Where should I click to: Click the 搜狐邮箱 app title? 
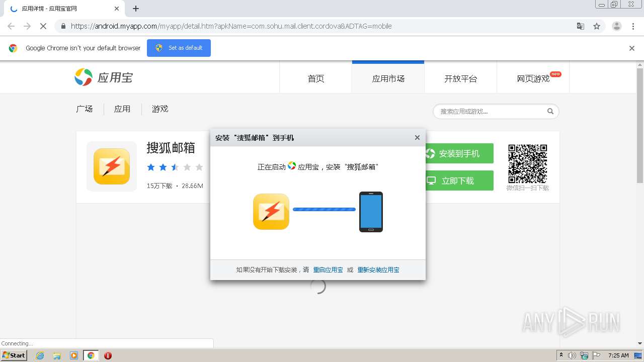(x=171, y=148)
